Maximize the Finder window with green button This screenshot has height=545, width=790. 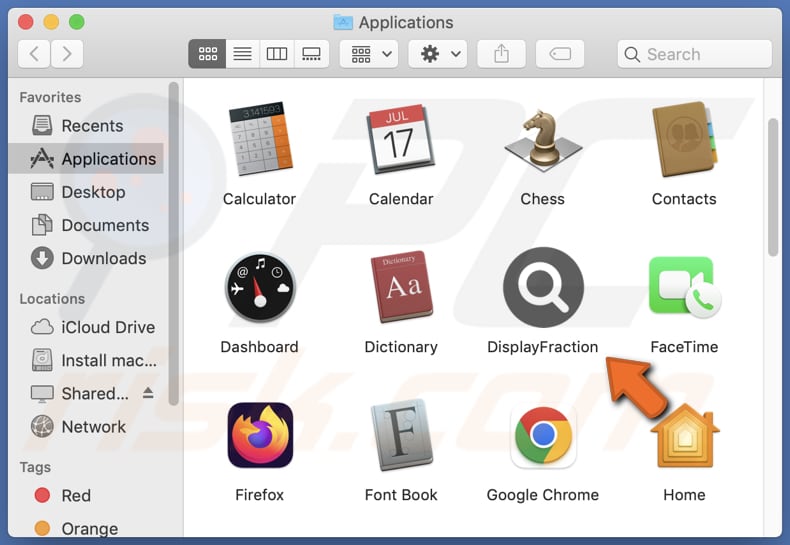(x=77, y=22)
